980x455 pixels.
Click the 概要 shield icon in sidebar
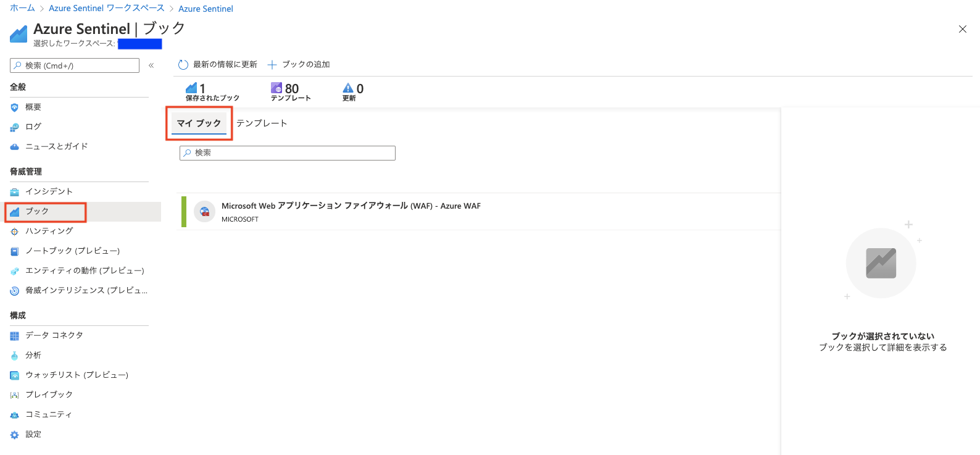tap(15, 107)
